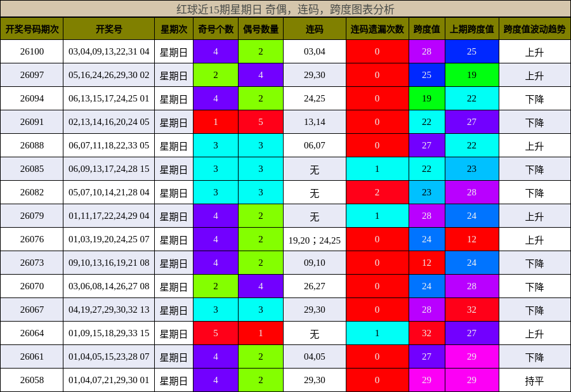The image size is (571, 392).
Task: Click draw numbers 01,03,19,20,24,25 07
Action: click(x=109, y=240)
